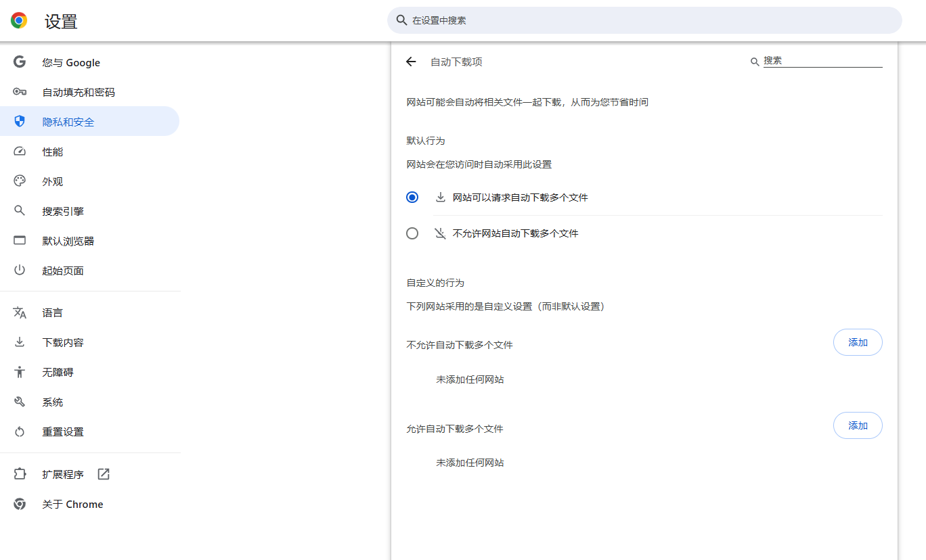926x560 pixels.
Task: Select radio 不允许网站自动下载多个文件
Action: (412, 233)
